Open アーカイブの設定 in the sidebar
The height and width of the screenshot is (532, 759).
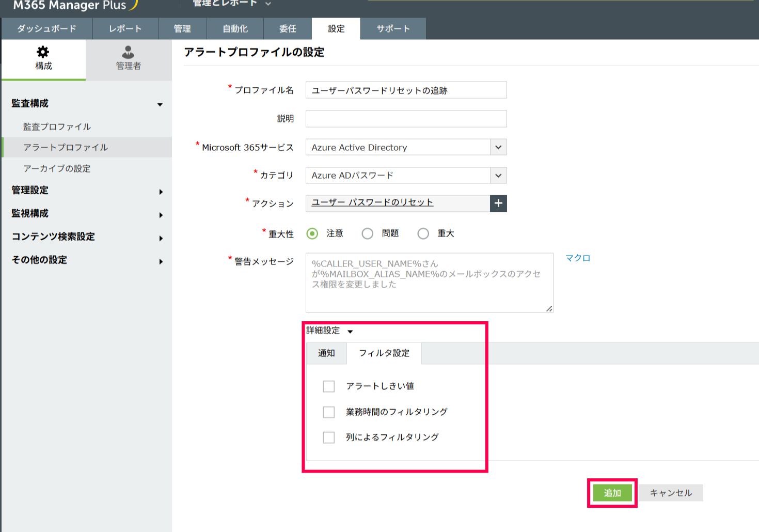pos(57,169)
